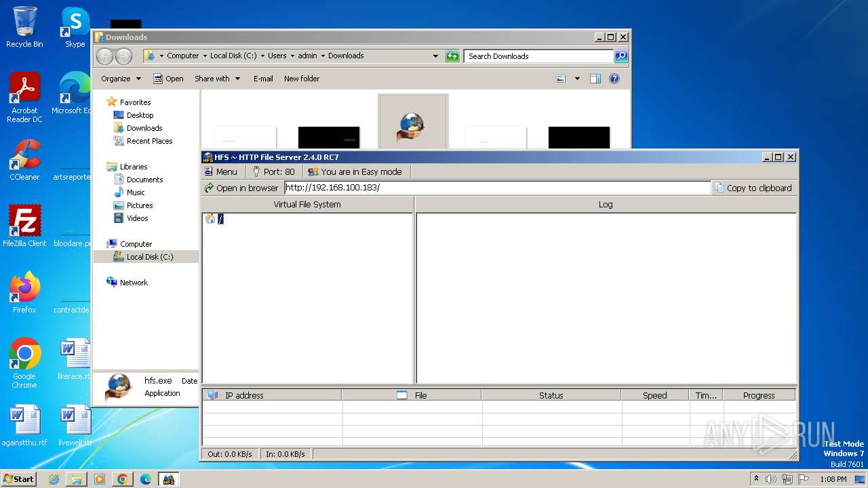This screenshot has height=488, width=868.
Task: Select the IP address column header
Action: pyautogui.click(x=272, y=395)
